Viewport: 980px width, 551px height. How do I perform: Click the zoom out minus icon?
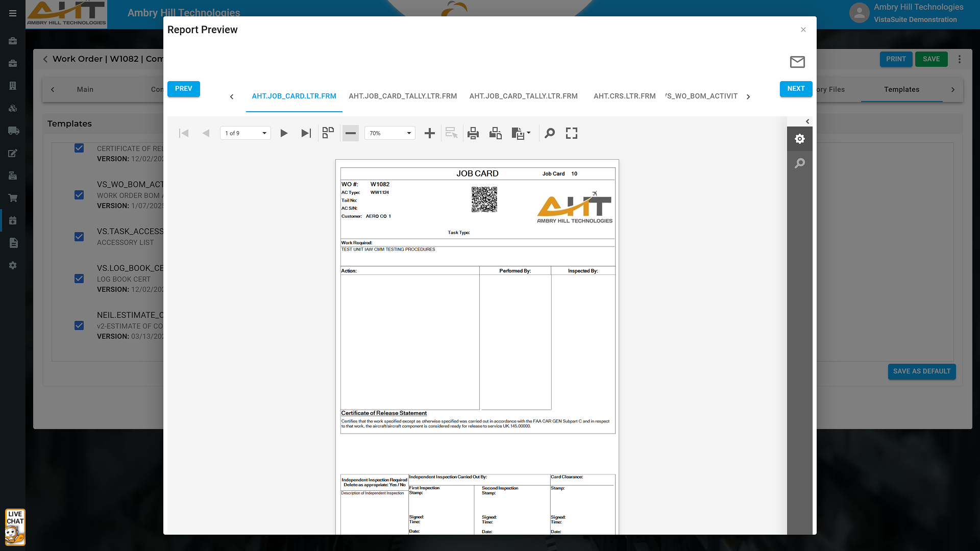351,133
